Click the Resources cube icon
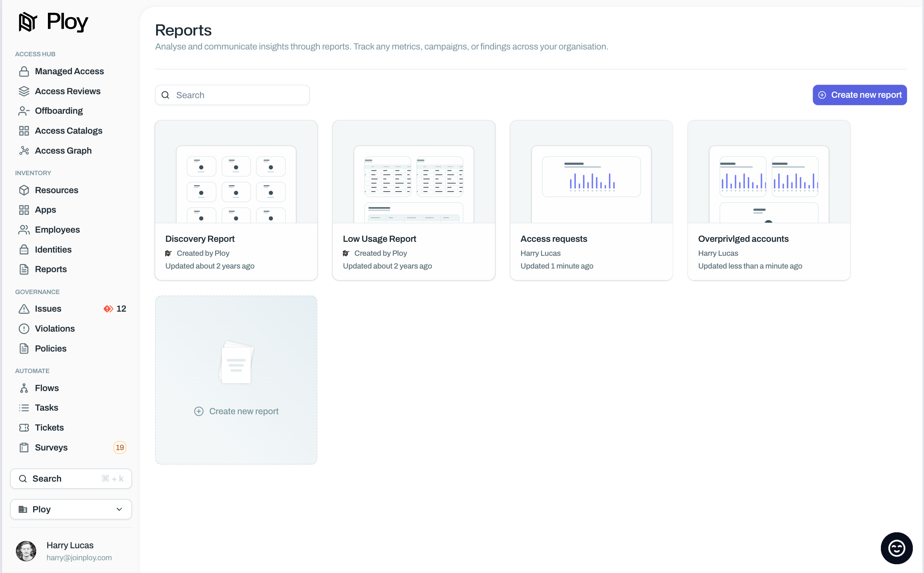The width and height of the screenshot is (924, 573). [24, 190]
